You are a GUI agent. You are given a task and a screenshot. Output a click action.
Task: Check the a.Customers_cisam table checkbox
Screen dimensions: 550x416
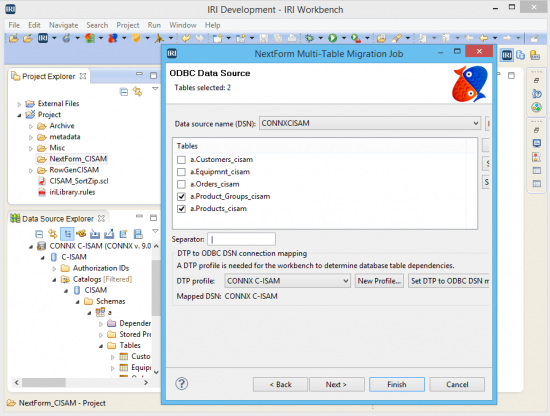click(181, 160)
